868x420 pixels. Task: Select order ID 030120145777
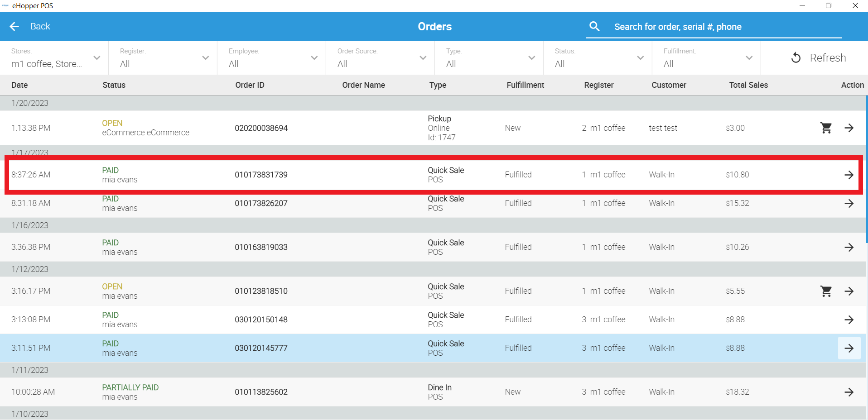(261, 348)
